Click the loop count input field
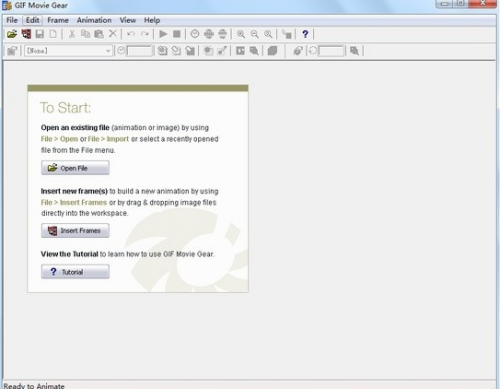The height and width of the screenshot is (389, 500). pyautogui.click(x=331, y=51)
